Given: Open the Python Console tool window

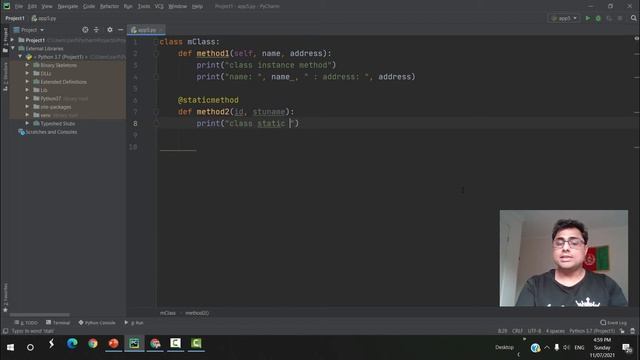Looking at the screenshot, I should [97, 323].
